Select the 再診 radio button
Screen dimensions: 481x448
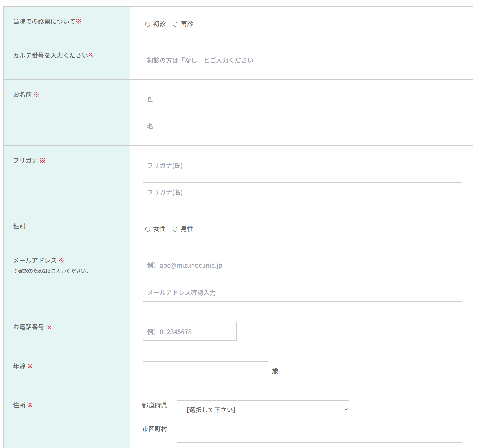(175, 24)
